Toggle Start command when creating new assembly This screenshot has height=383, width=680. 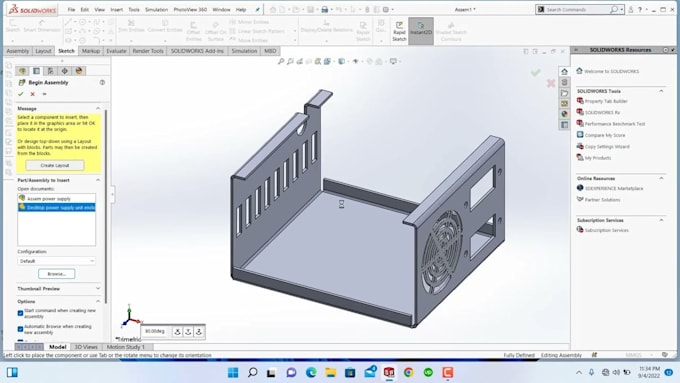pyautogui.click(x=20, y=313)
